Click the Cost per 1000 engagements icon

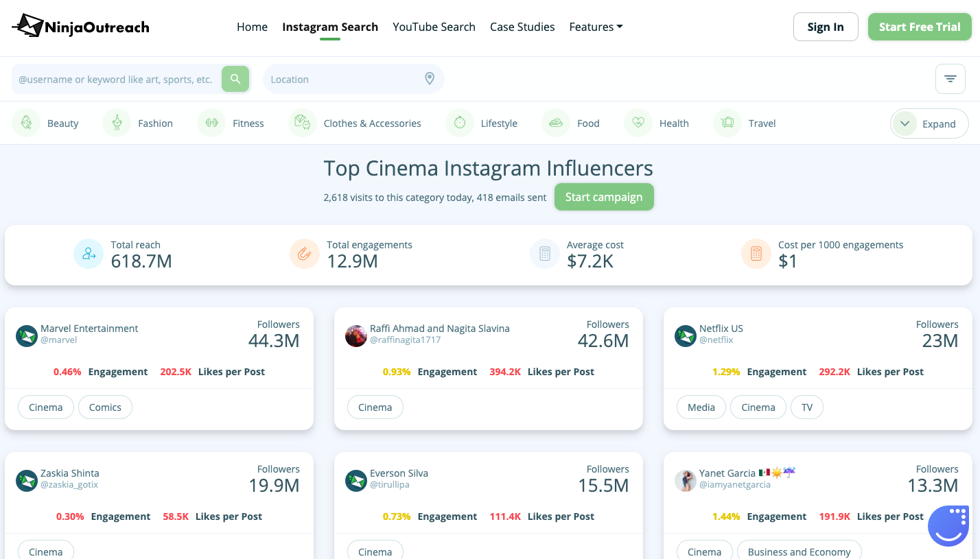756,254
